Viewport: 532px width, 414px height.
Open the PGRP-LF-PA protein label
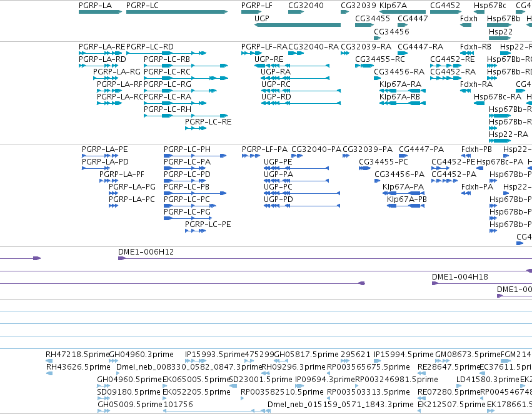click(x=264, y=149)
